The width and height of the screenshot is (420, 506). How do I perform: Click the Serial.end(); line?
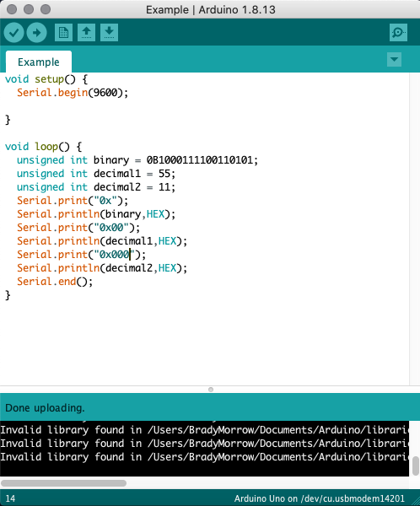click(x=55, y=282)
